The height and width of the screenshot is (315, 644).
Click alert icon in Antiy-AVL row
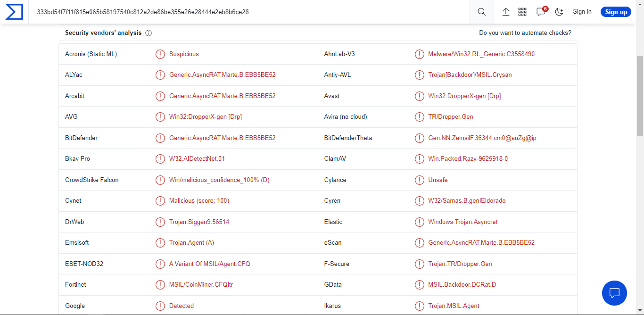pos(420,75)
